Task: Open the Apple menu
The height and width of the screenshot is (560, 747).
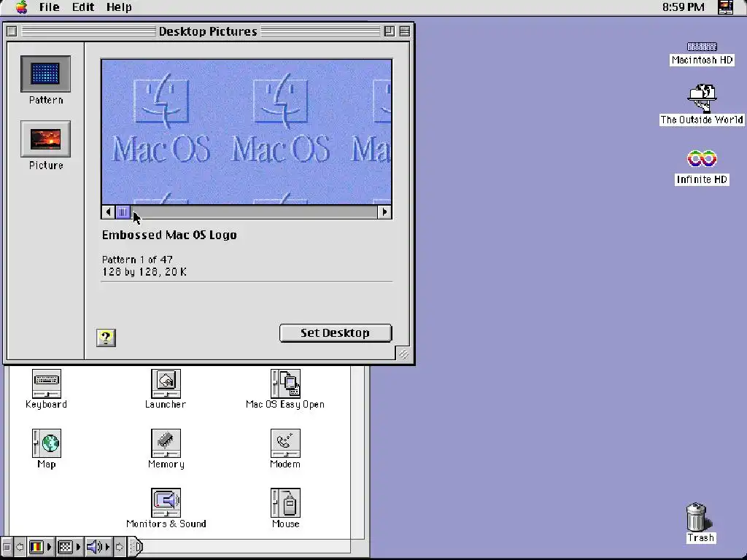Action: (x=21, y=7)
